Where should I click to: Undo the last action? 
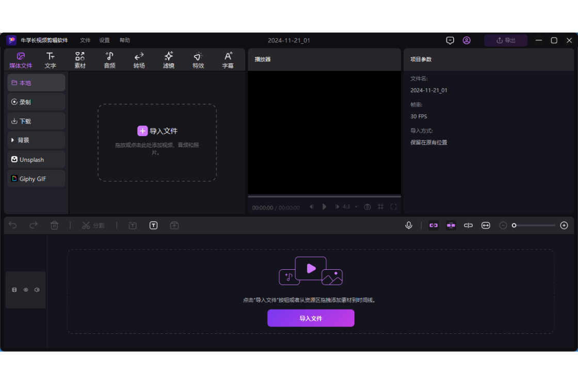[13, 225]
